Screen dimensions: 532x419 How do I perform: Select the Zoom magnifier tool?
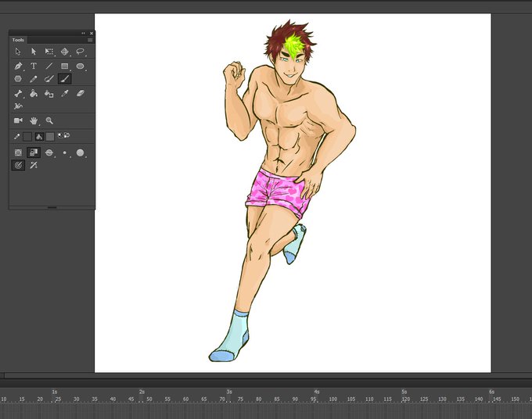tap(49, 120)
